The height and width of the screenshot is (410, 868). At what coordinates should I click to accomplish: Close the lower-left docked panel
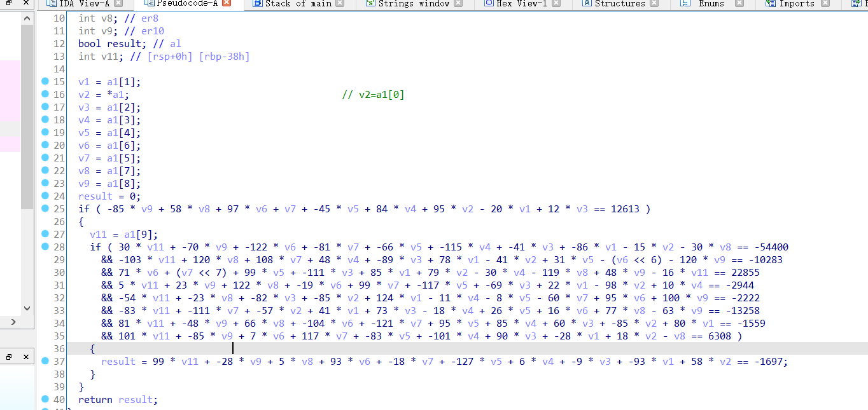(26, 357)
